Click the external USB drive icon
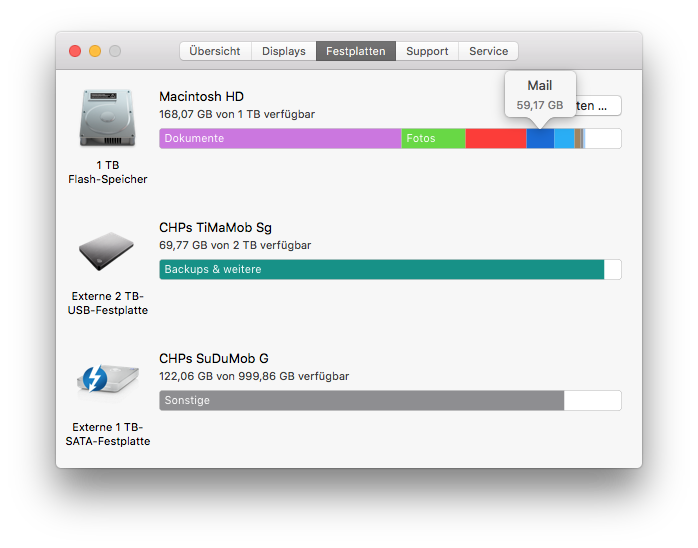The image size is (698, 548). click(106, 251)
